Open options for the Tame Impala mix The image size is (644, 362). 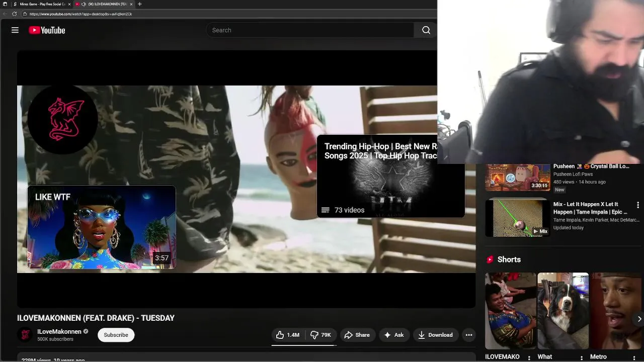tap(637, 205)
